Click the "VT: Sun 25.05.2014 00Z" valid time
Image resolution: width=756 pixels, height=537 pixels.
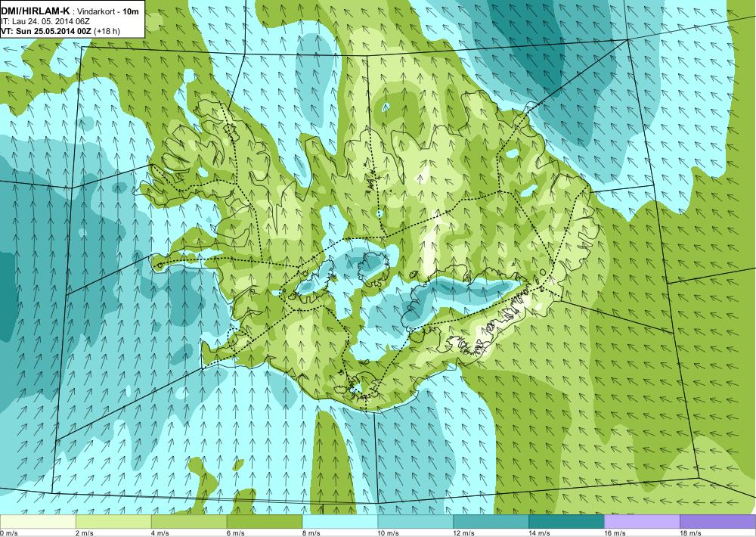point(46,31)
